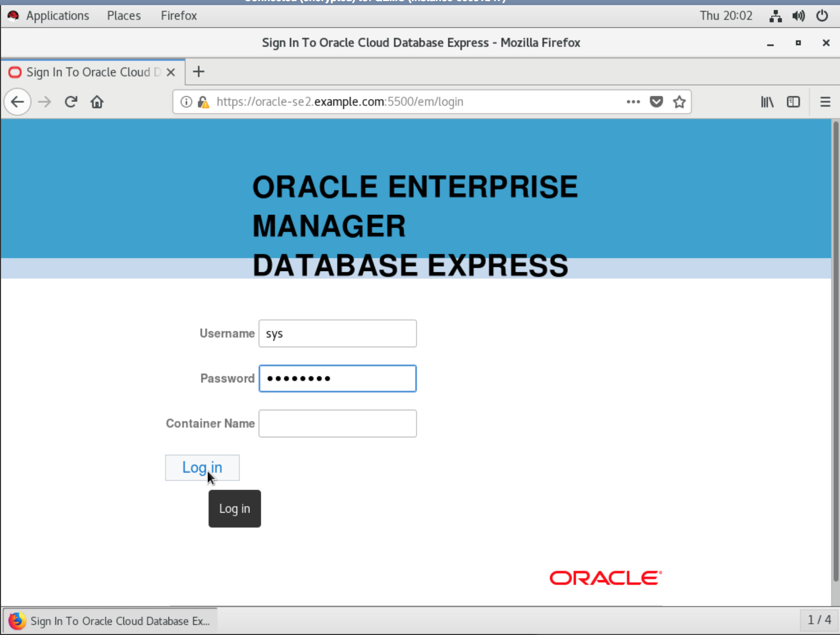
Task: Click into the Password field
Action: (338, 378)
